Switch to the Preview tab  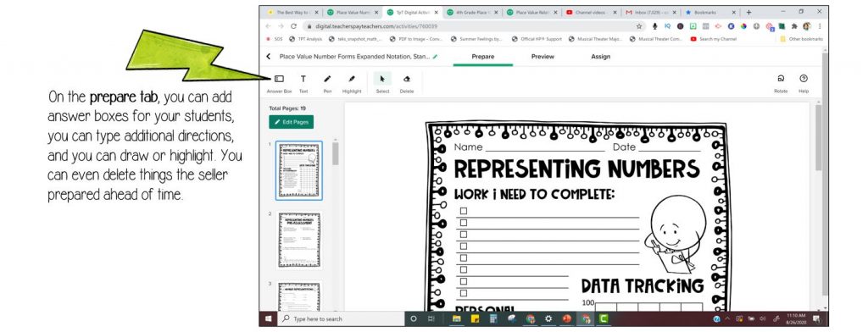pyautogui.click(x=542, y=57)
